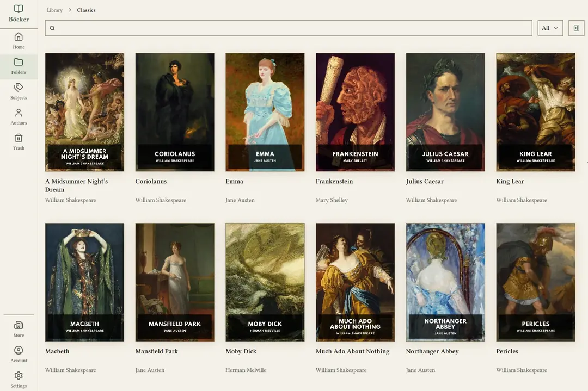Click "William Shakespeare" under Pericles

point(521,370)
